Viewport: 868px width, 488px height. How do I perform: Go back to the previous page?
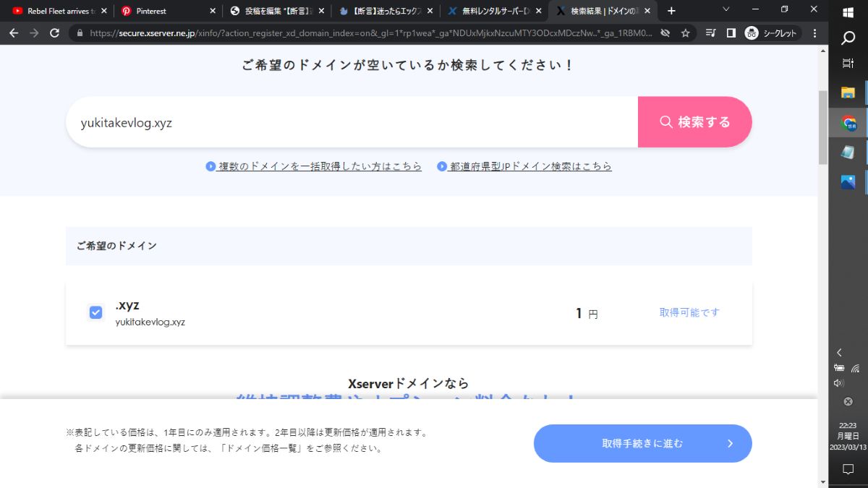tap(14, 33)
